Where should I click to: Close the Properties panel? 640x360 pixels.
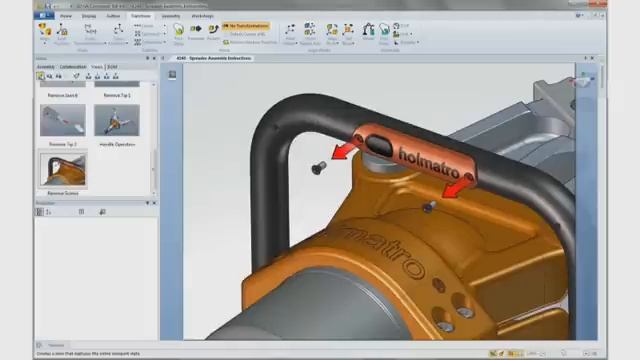click(x=154, y=203)
